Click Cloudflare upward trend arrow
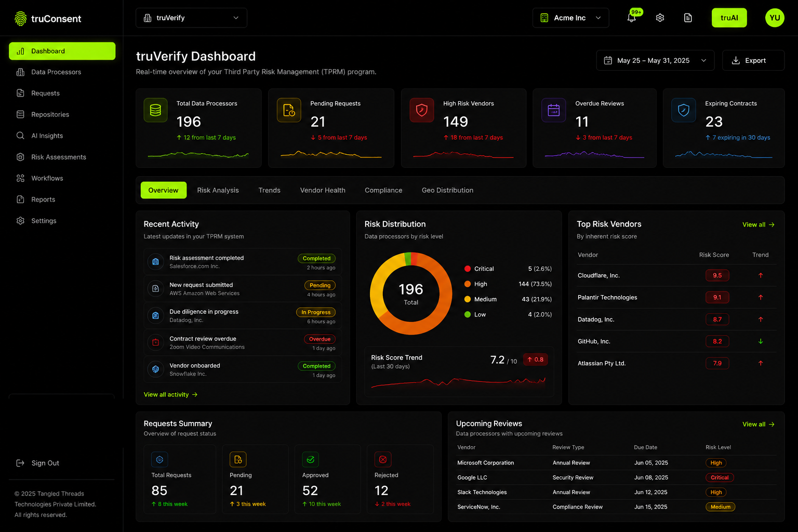Image resolution: width=798 pixels, height=532 pixels. (x=761, y=275)
